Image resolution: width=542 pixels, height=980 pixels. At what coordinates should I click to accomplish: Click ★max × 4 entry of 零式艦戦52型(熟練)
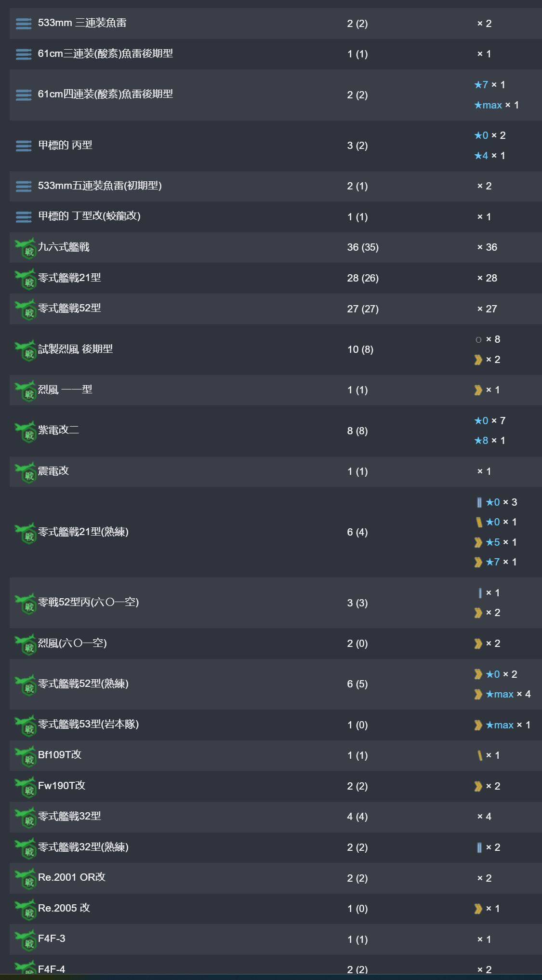click(x=502, y=694)
